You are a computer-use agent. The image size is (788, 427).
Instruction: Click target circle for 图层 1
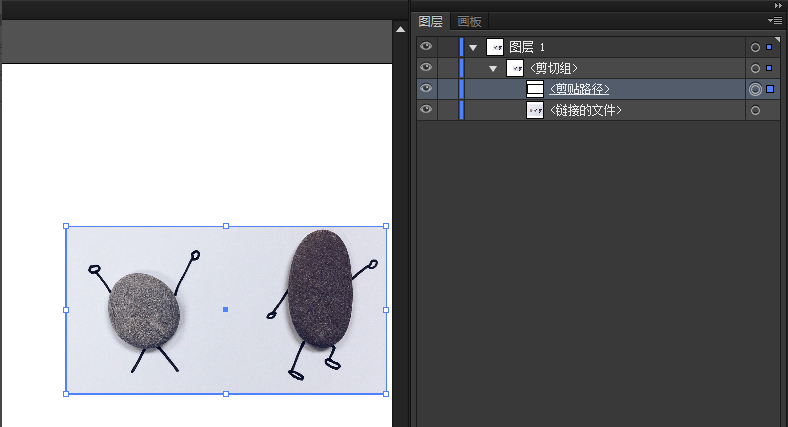click(755, 47)
